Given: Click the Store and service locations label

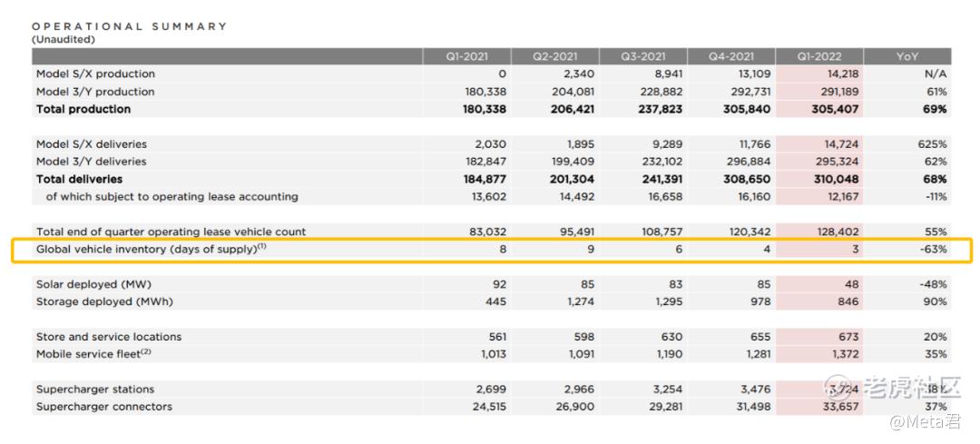Looking at the screenshot, I should coord(109,337).
